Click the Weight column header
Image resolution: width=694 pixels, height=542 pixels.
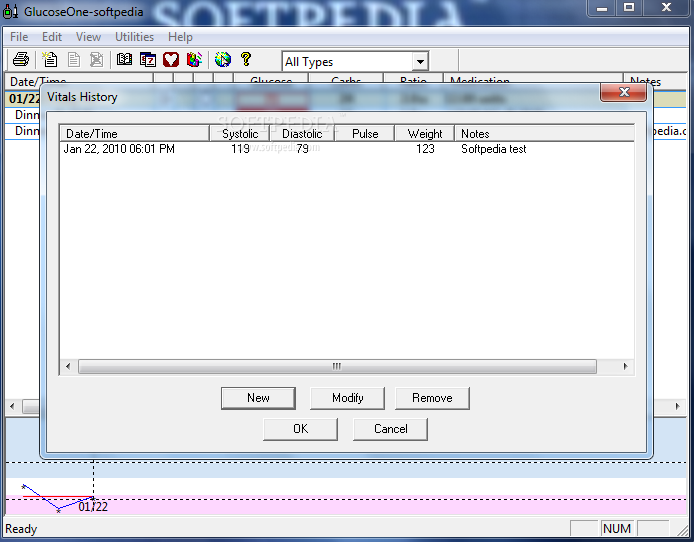tap(424, 134)
